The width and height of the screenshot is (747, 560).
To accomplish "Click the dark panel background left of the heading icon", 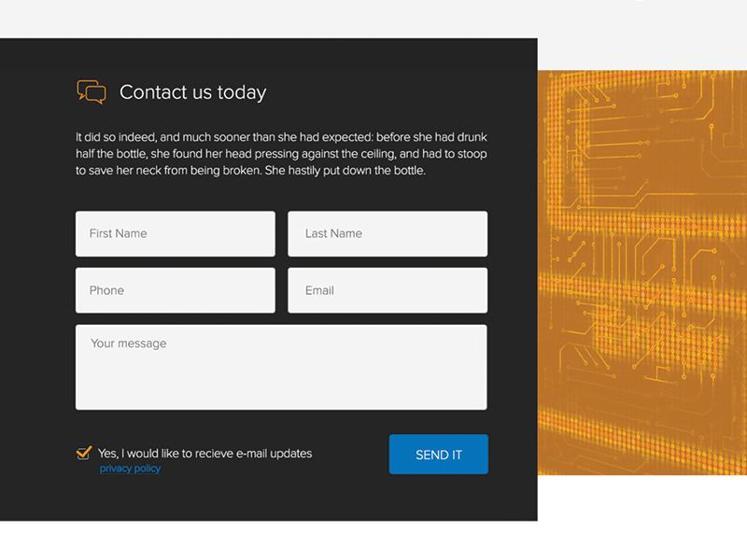I will [37, 91].
